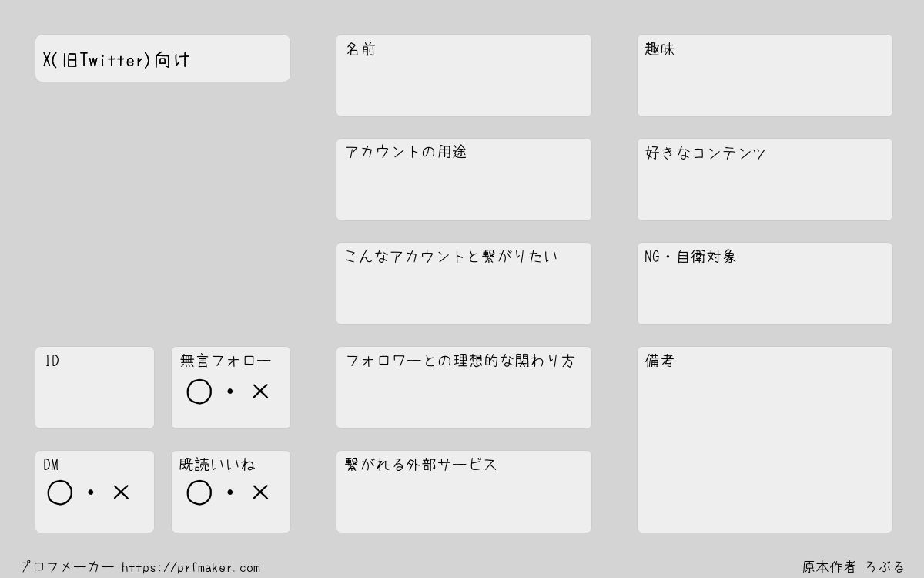Choose the cross option for DM

121,492
